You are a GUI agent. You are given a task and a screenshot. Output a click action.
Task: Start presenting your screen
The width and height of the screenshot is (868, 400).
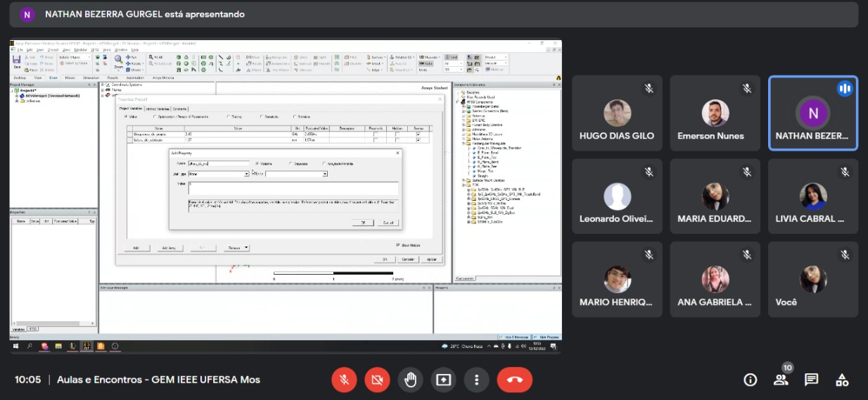pos(443,380)
